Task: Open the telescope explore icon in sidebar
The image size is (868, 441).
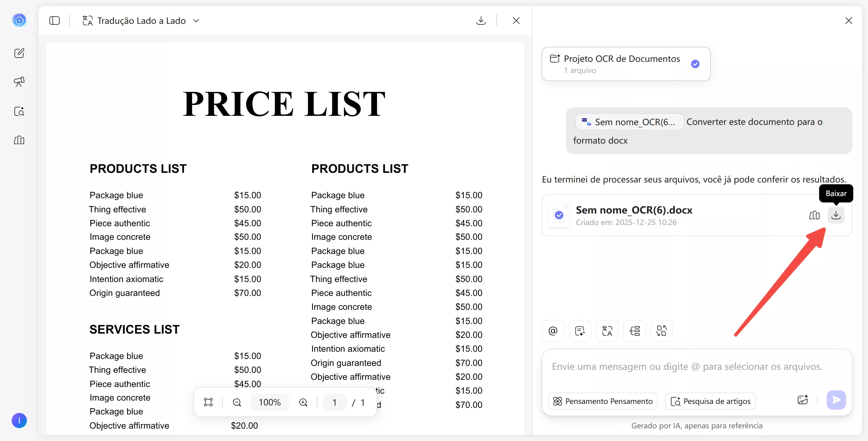Action: tap(19, 81)
